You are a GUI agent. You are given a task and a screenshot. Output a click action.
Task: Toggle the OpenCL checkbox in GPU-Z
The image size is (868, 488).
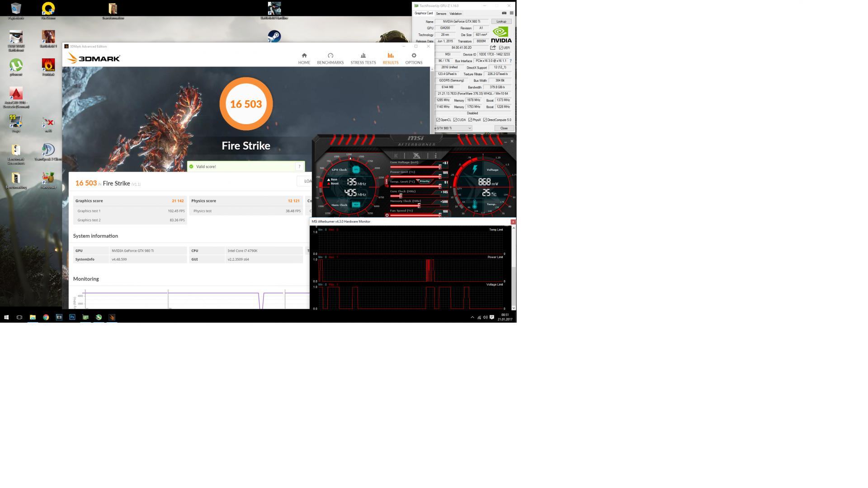[438, 120]
